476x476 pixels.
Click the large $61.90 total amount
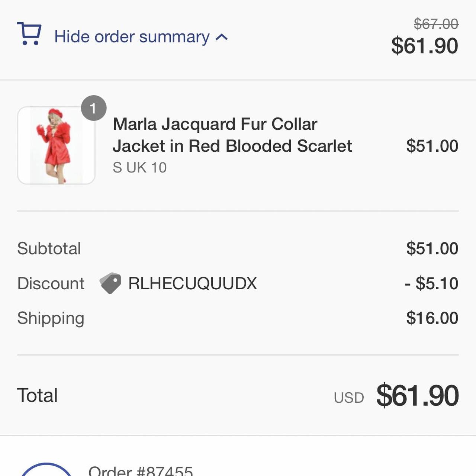pyautogui.click(x=417, y=395)
